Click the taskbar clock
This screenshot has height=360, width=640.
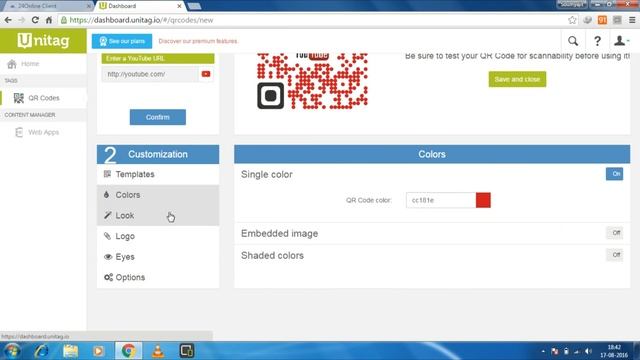pyautogui.click(x=614, y=351)
